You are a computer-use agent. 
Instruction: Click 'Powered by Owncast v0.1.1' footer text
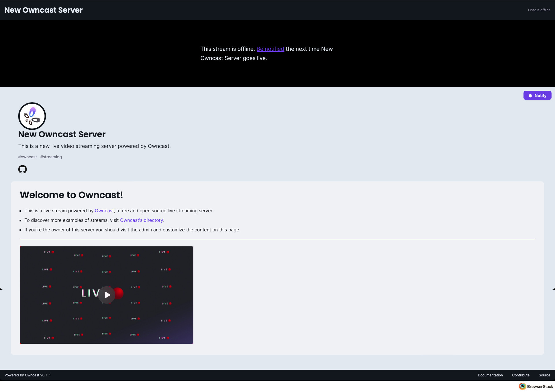click(28, 375)
